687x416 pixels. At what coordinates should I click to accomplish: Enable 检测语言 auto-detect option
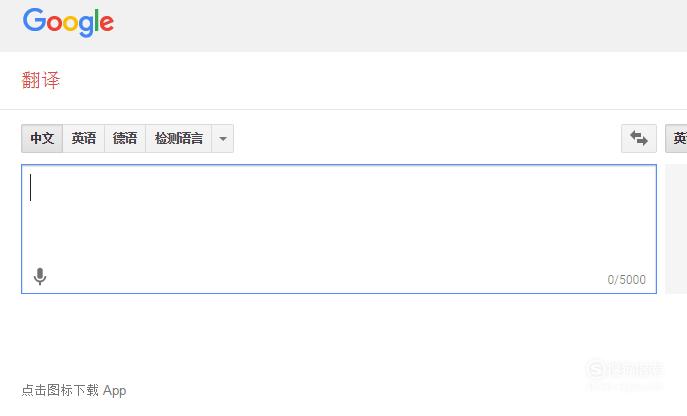(179, 139)
